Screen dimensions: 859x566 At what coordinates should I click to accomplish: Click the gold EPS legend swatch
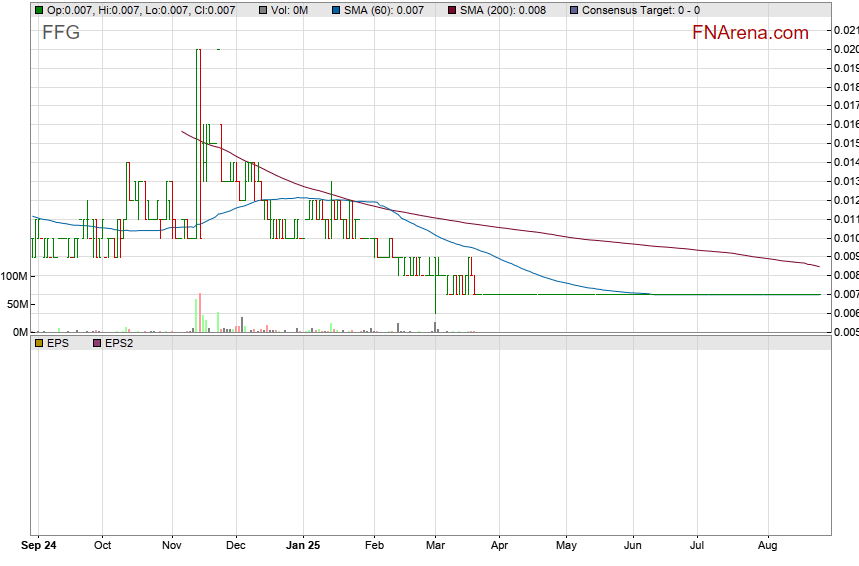coord(39,343)
